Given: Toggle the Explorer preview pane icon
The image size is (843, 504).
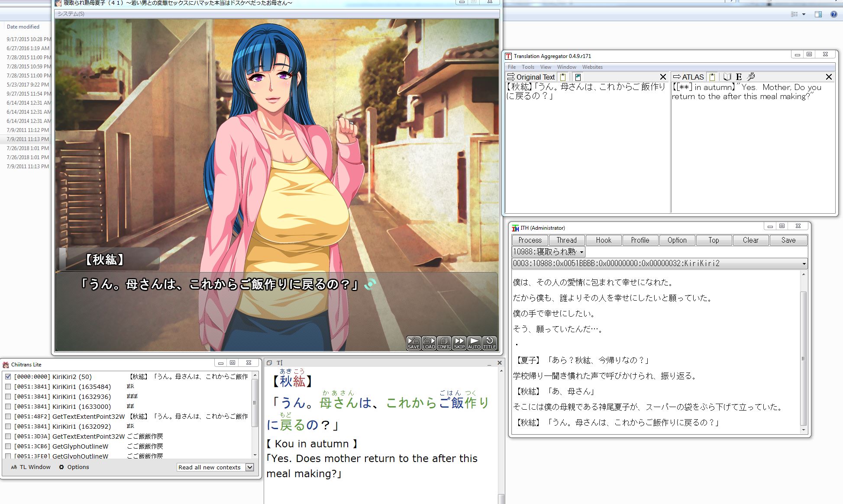Looking at the screenshot, I should tap(818, 14).
